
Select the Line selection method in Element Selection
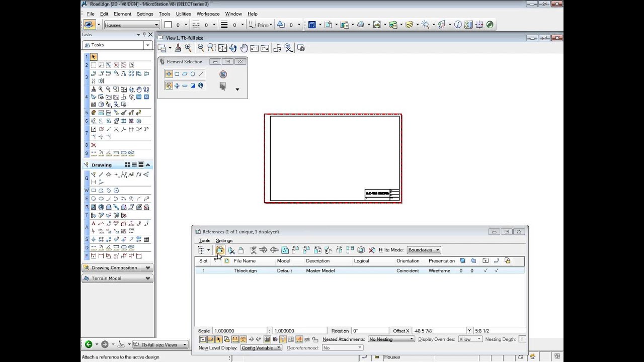tap(201, 74)
